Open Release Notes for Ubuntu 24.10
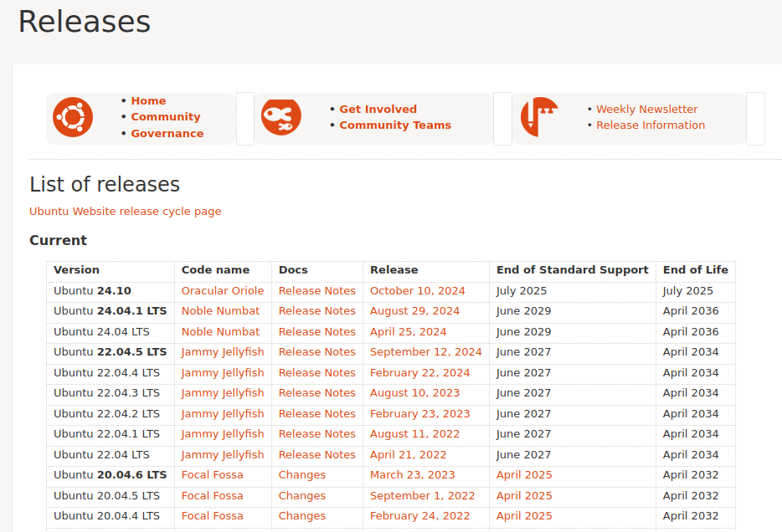Image resolution: width=782 pixels, height=532 pixels. [x=316, y=291]
